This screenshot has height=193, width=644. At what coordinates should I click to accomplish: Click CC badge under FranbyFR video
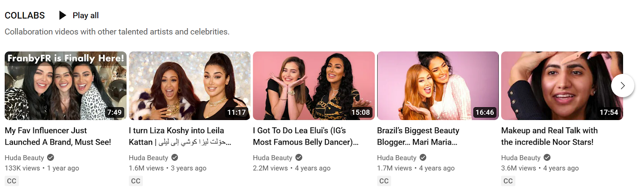click(12, 181)
